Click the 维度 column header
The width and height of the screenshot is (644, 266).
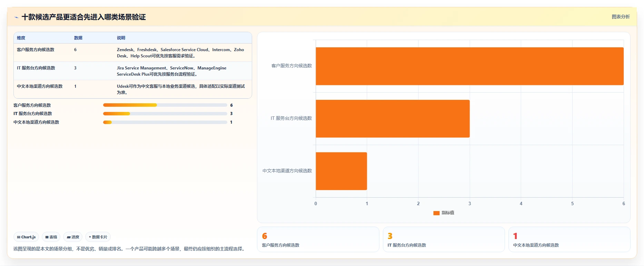(x=21, y=38)
